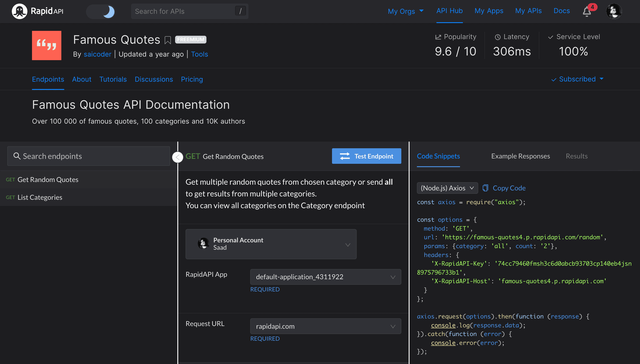The height and width of the screenshot is (364, 640).
Task: Open the saicoder author link
Action: 97,54
